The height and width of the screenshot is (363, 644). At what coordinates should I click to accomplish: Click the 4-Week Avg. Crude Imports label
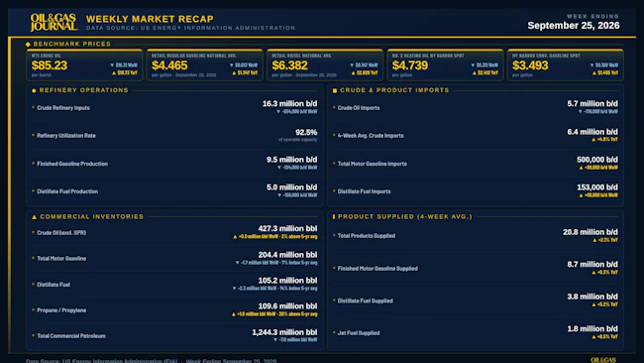pyautogui.click(x=371, y=136)
